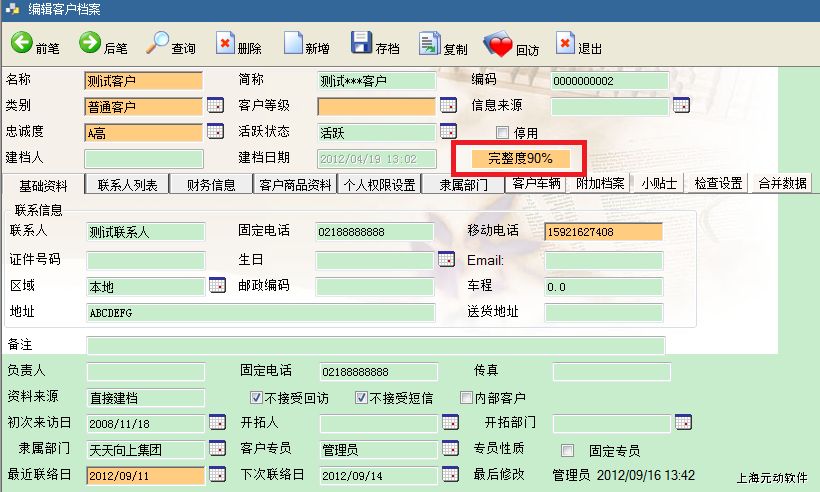Switch to 附加档案 tab
The width and height of the screenshot is (820, 492).
click(x=600, y=183)
